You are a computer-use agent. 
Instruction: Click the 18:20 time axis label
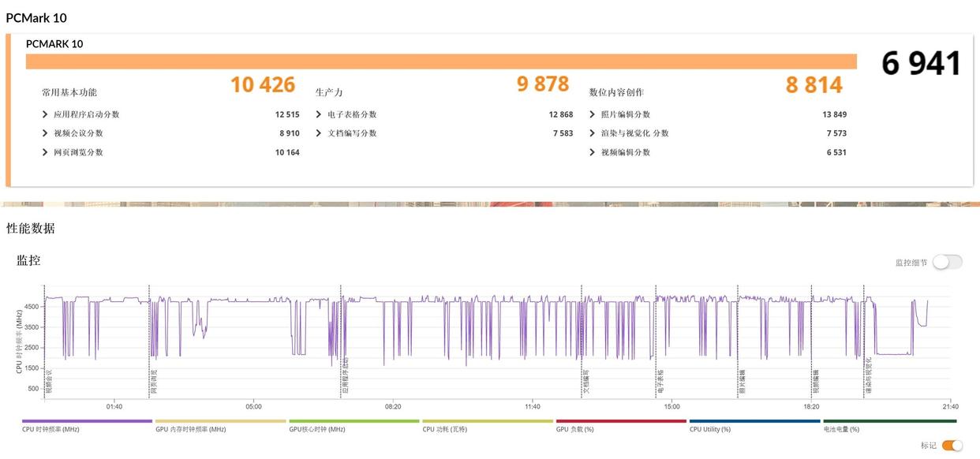811,407
